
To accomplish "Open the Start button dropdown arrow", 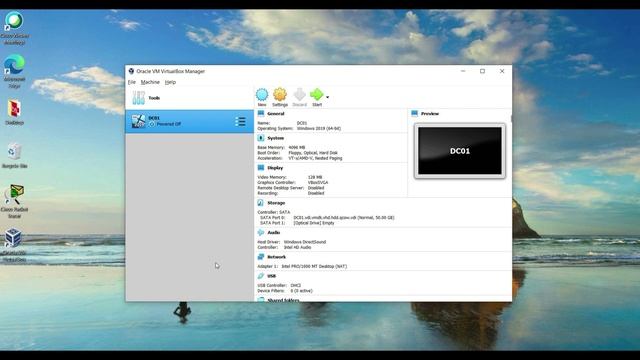I will 327,97.
